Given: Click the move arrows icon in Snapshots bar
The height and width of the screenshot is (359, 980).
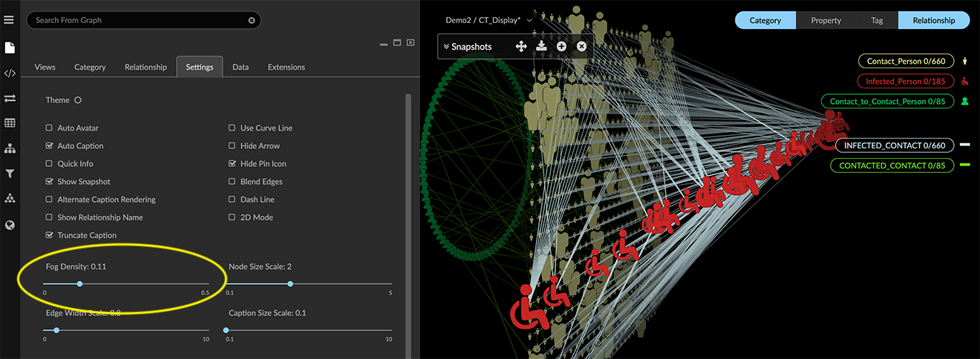Looking at the screenshot, I should pyautogui.click(x=521, y=47).
